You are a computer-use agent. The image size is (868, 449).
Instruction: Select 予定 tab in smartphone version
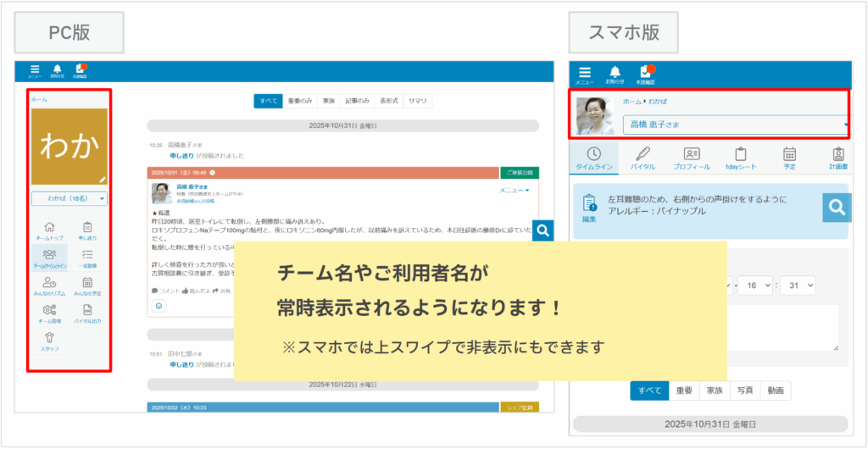790,158
